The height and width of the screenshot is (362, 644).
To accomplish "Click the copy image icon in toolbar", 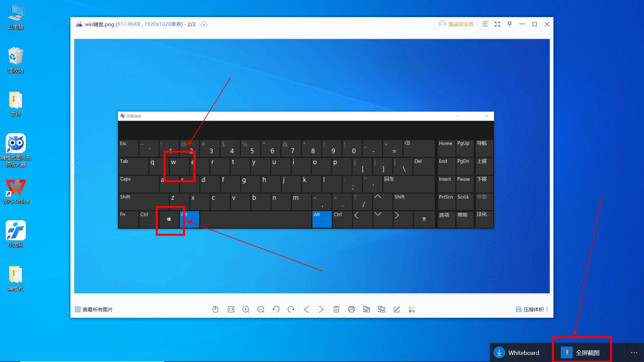I will 367,309.
